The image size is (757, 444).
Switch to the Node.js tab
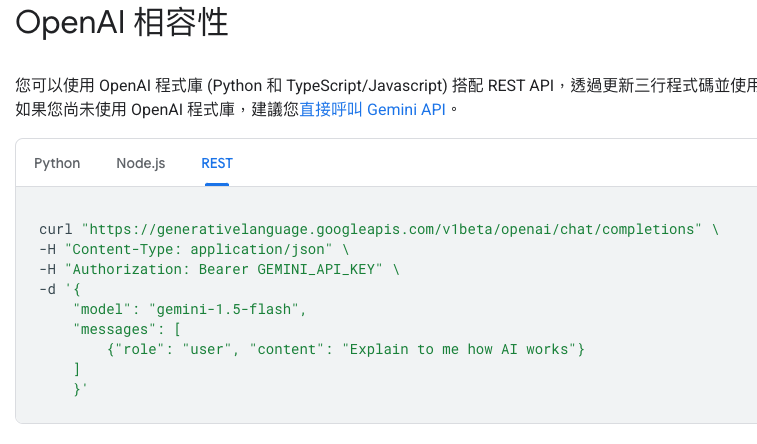pyautogui.click(x=140, y=163)
